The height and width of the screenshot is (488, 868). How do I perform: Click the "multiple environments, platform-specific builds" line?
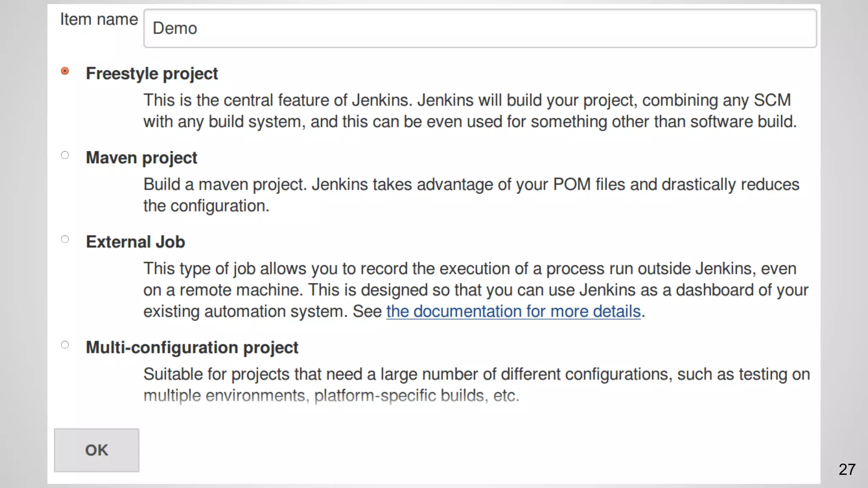coord(331,396)
